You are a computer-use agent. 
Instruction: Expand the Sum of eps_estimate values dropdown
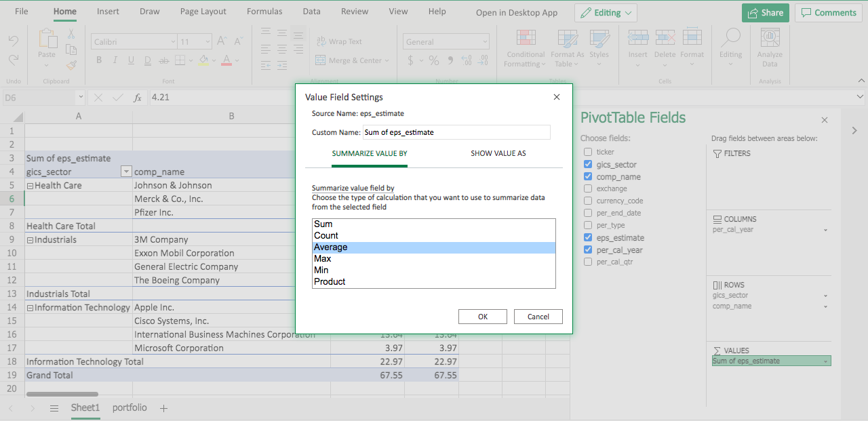[825, 361]
